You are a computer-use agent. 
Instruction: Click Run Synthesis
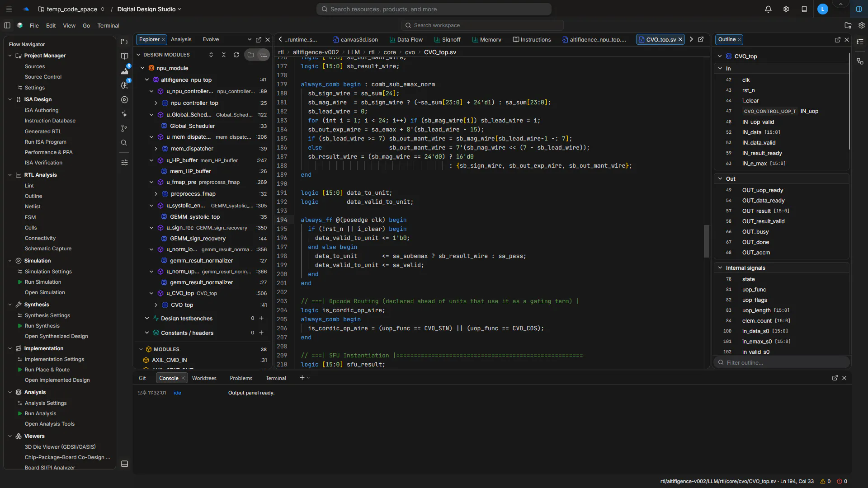pyautogui.click(x=42, y=326)
